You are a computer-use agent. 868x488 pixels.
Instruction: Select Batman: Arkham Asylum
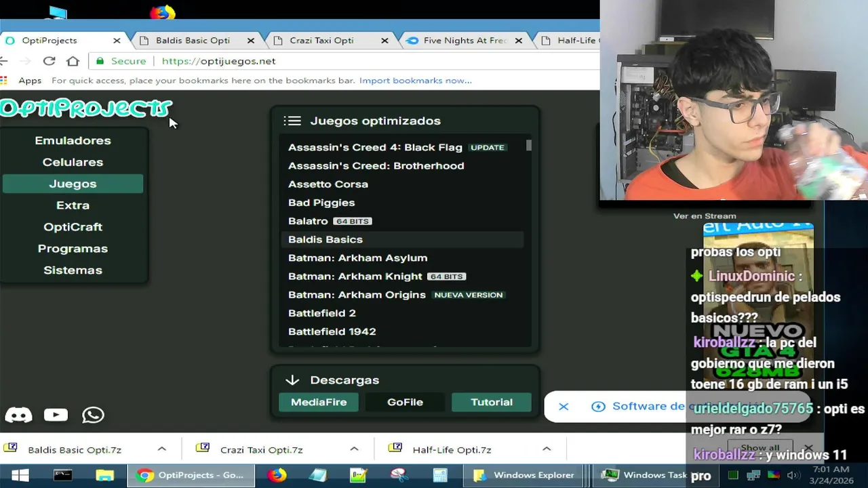pos(402,258)
